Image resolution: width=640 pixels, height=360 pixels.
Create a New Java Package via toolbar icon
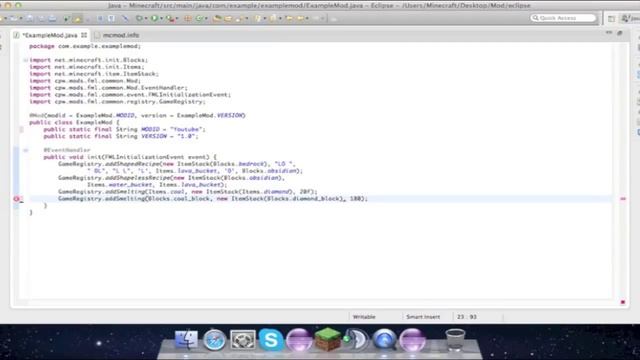tap(188, 18)
